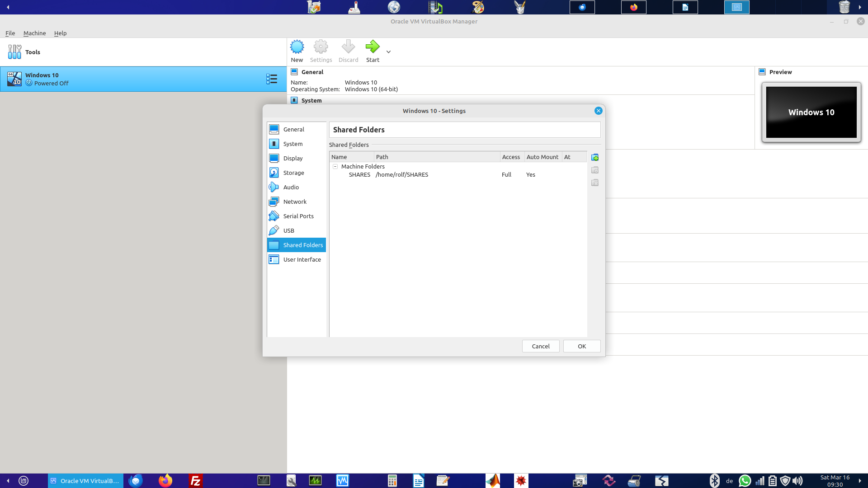868x488 pixels.
Task: Open the calculator icon in bottom panel
Action: pyautogui.click(x=392, y=481)
